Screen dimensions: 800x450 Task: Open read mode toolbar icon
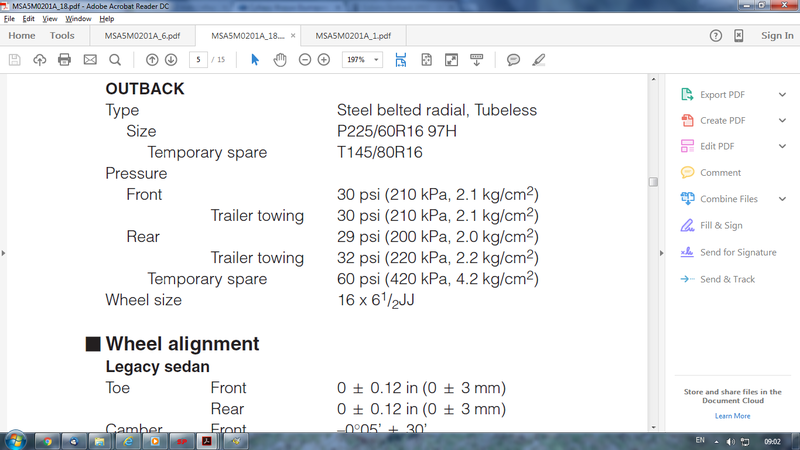(x=477, y=60)
